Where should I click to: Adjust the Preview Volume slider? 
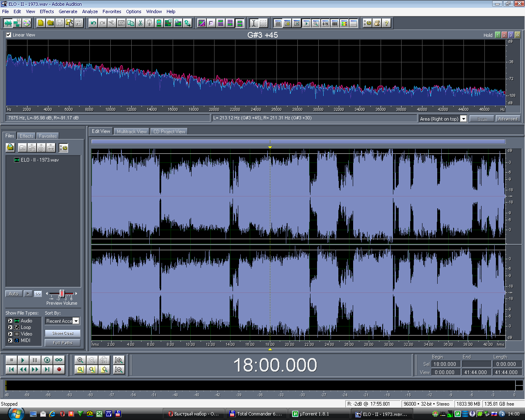pyautogui.click(x=62, y=293)
